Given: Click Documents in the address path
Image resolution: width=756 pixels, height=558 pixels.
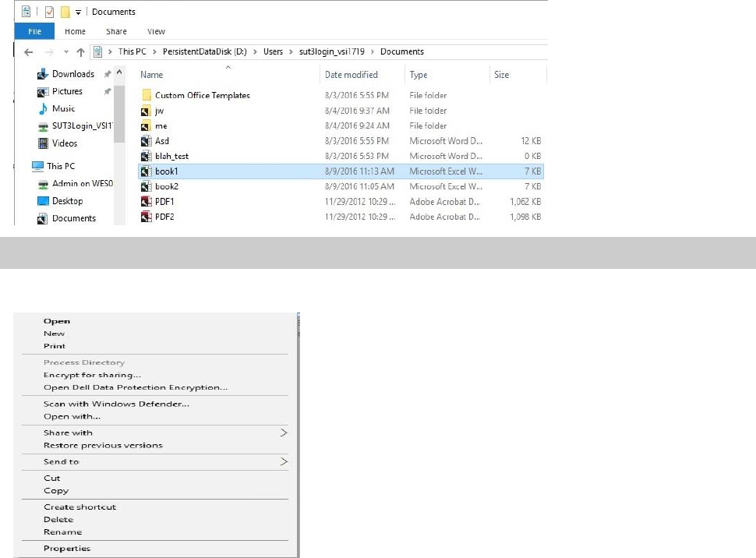Looking at the screenshot, I should click(x=402, y=51).
